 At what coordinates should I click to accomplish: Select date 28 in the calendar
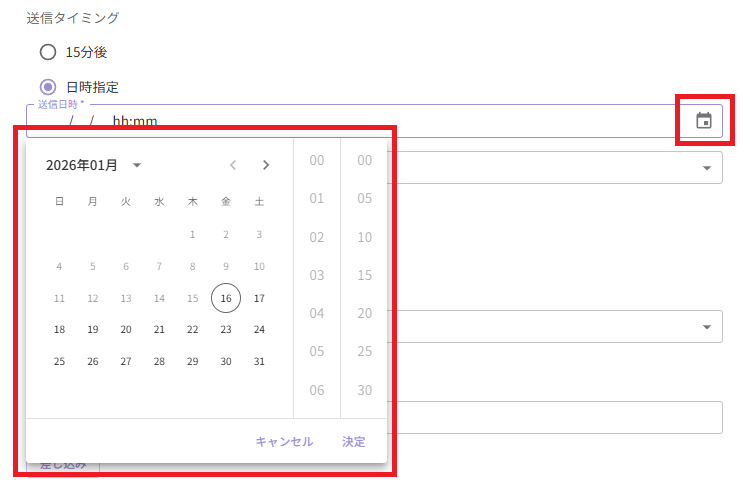[160, 361]
